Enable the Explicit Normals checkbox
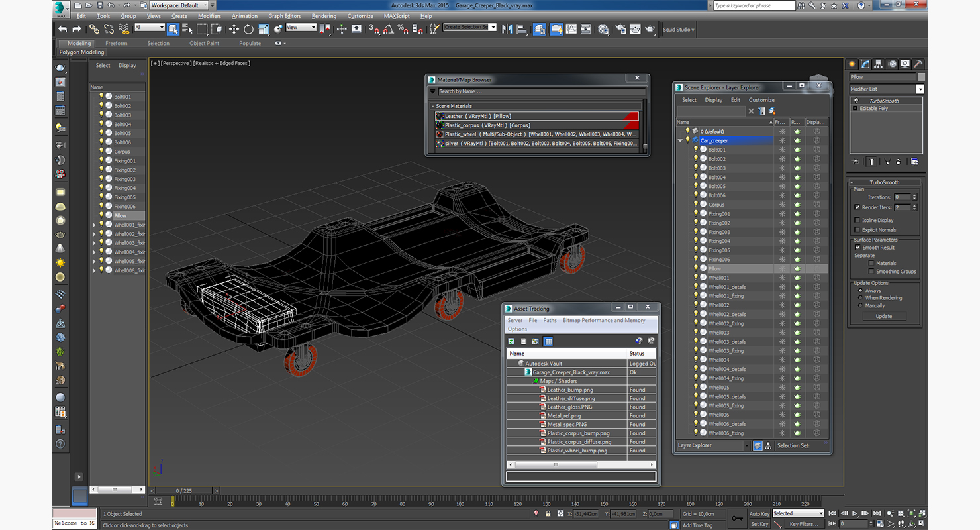The height and width of the screenshot is (530, 980). [857, 230]
